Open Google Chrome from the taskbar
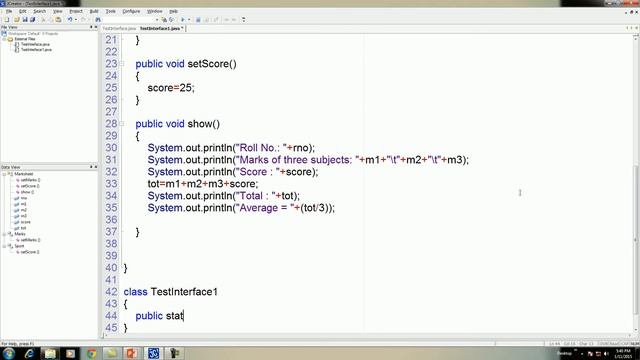640x360 pixels. tap(91, 353)
